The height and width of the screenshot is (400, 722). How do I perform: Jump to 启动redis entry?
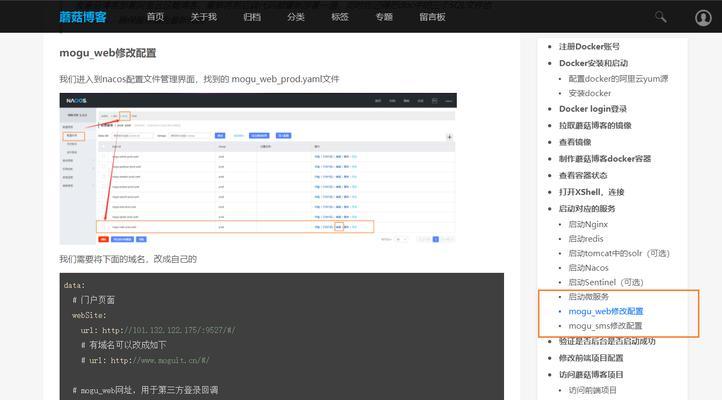pos(586,238)
